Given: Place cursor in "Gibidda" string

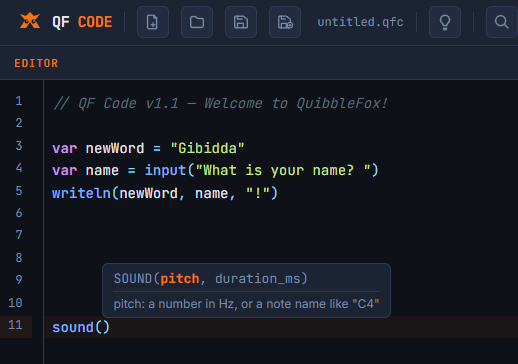Looking at the screenshot, I should pyautogui.click(x=207, y=148).
